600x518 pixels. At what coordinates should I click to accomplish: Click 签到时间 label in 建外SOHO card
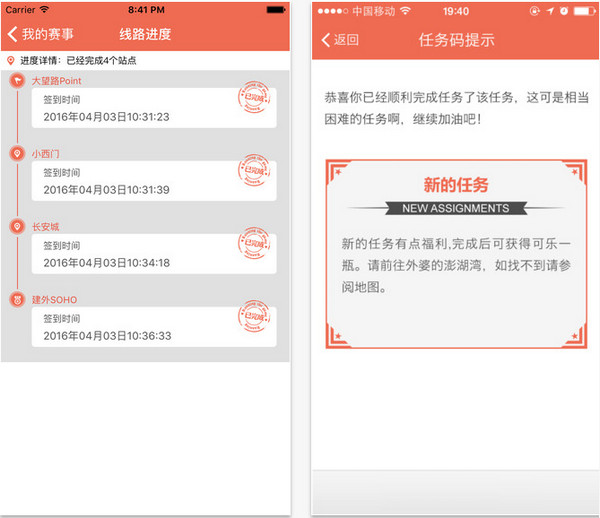coord(62,319)
